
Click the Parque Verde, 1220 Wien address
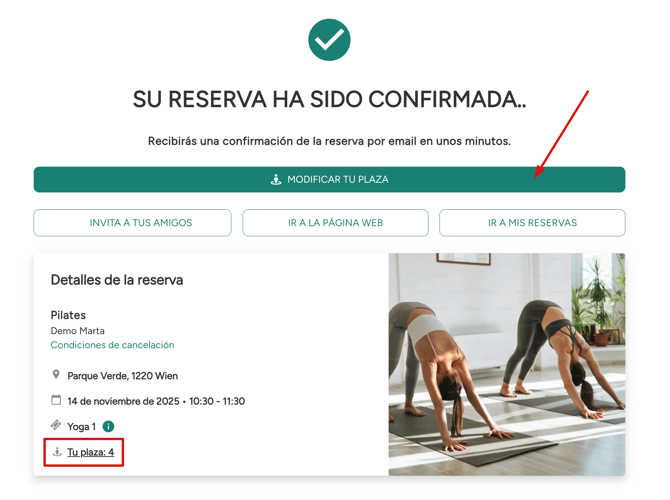coord(123,376)
